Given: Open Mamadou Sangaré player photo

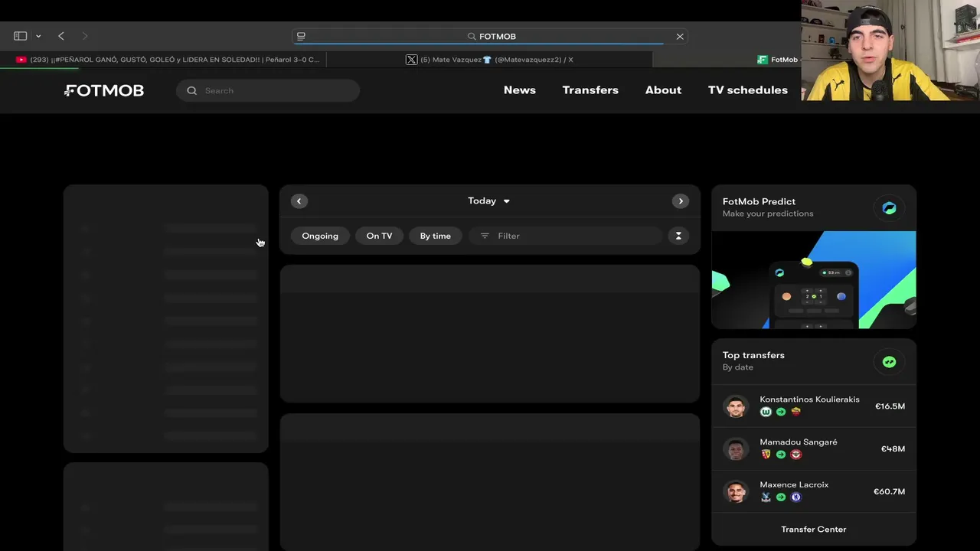Looking at the screenshot, I should click(736, 449).
